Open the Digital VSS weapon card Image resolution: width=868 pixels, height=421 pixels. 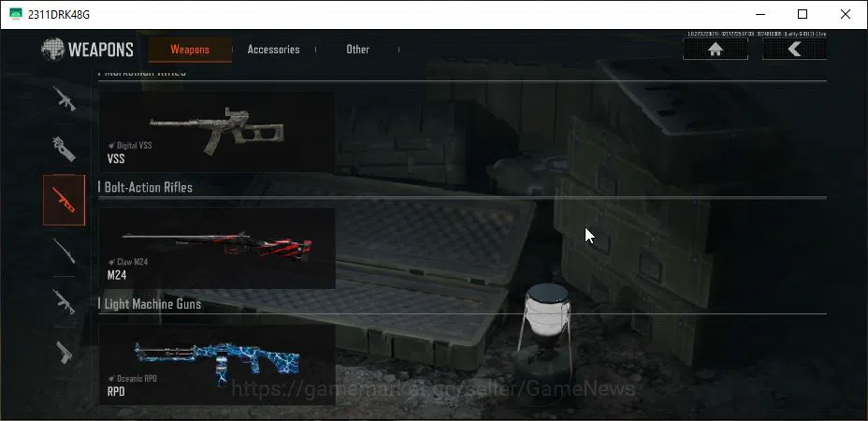pyautogui.click(x=217, y=132)
